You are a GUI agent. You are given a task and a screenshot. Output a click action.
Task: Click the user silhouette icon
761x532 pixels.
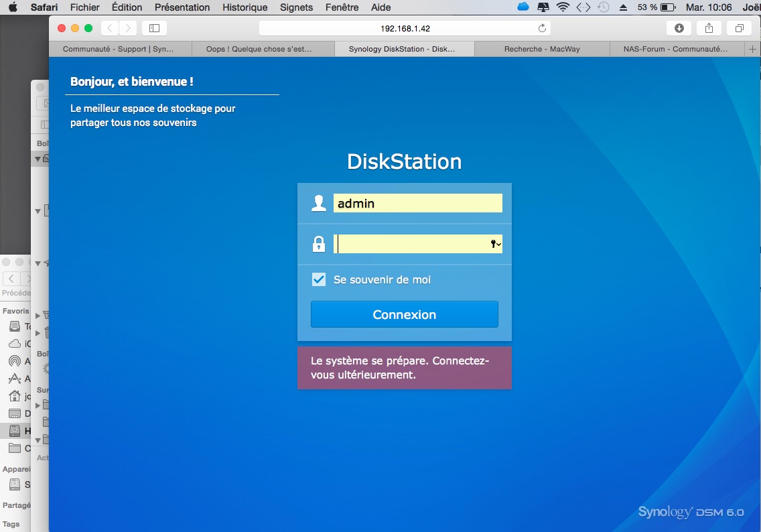[319, 203]
